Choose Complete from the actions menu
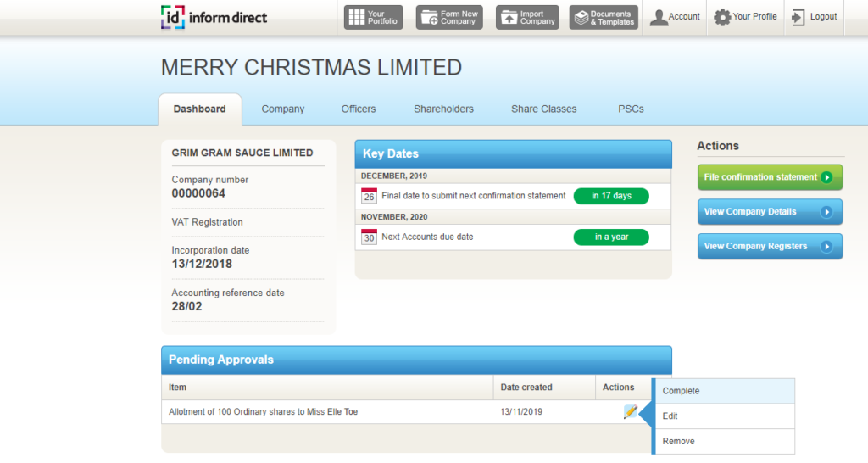 [x=723, y=391]
